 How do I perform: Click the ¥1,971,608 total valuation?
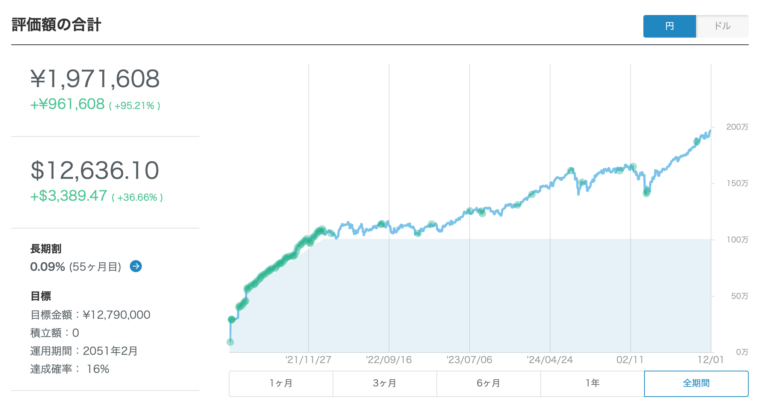pos(96,79)
